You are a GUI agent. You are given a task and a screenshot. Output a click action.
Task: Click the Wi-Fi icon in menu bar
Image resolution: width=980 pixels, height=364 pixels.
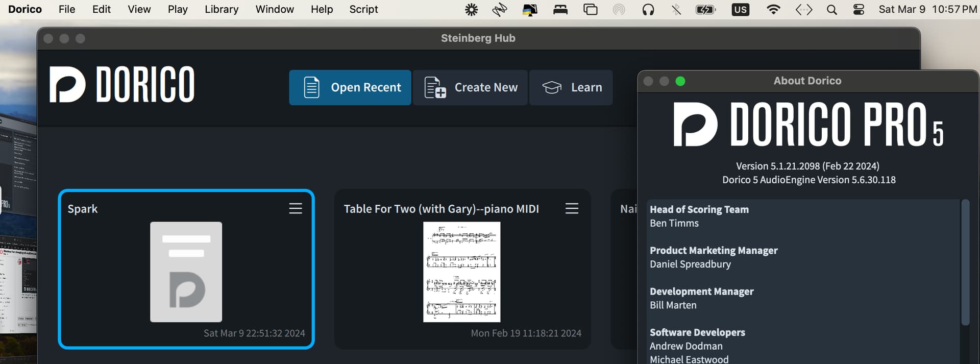(773, 9)
